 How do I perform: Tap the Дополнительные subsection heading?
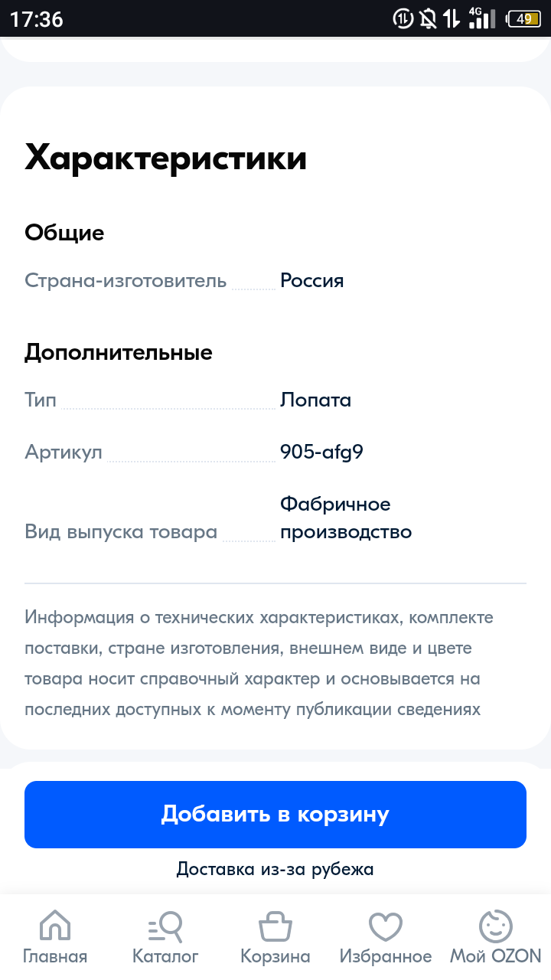coord(119,352)
